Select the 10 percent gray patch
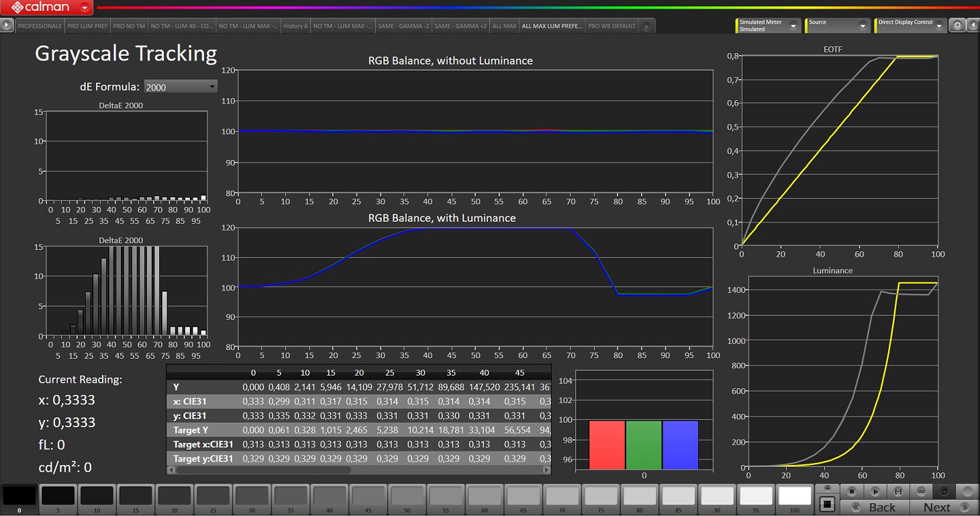The image size is (980, 516). (97, 499)
